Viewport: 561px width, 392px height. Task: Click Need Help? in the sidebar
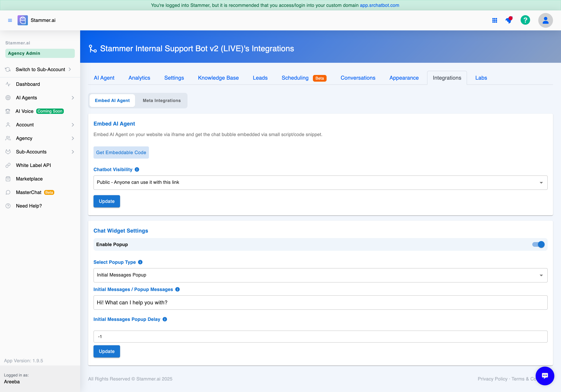[29, 206]
